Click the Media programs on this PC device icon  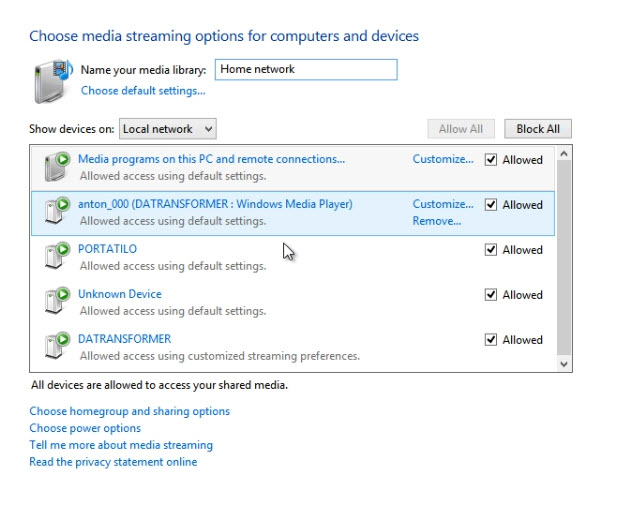(57, 166)
